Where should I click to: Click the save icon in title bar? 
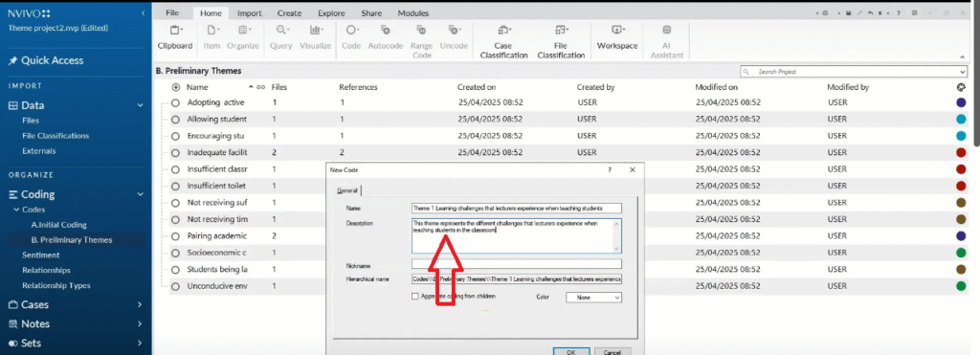pos(850,12)
